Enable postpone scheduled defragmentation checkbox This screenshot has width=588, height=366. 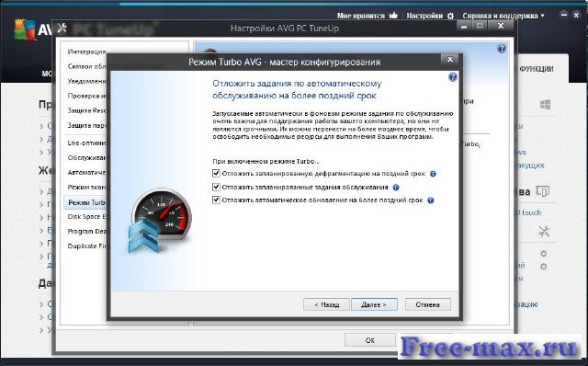coord(216,173)
